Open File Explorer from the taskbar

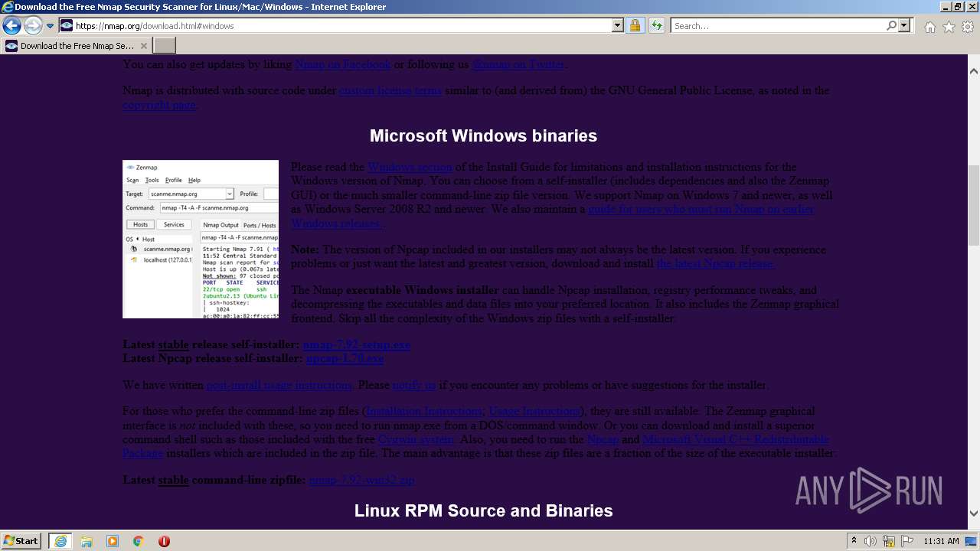pos(87,541)
